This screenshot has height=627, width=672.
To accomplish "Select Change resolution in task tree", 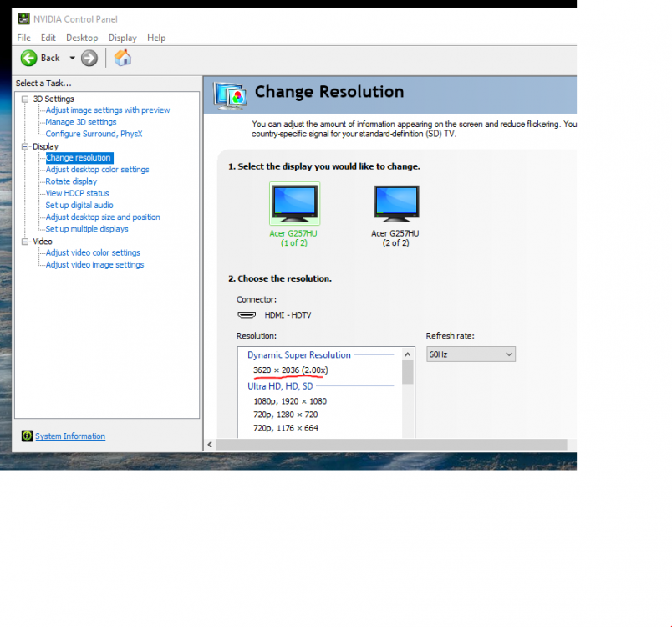I will (x=79, y=158).
